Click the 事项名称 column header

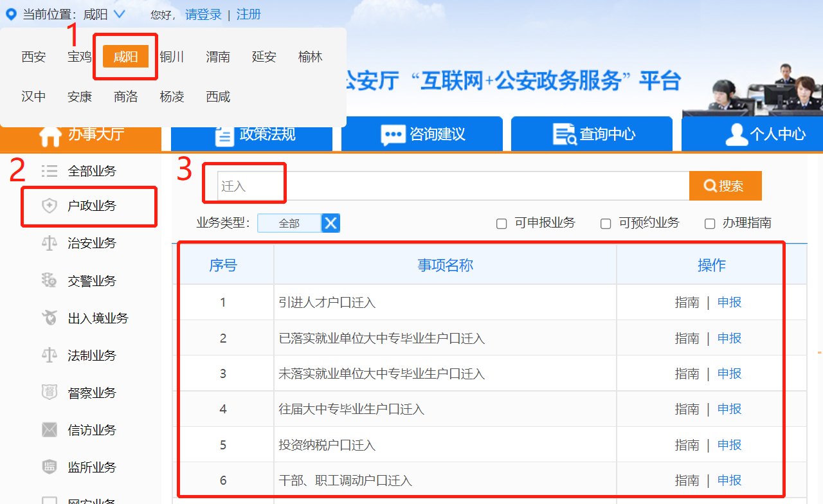point(446,265)
